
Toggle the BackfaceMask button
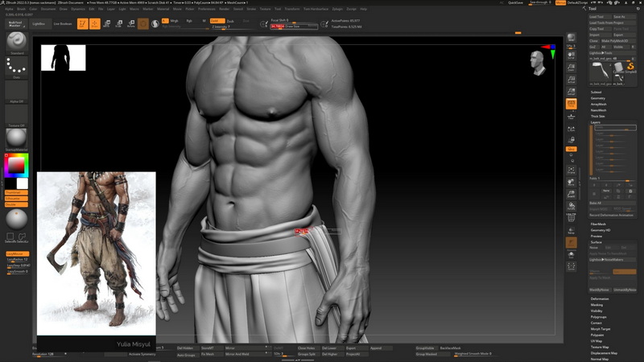click(x=450, y=348)
